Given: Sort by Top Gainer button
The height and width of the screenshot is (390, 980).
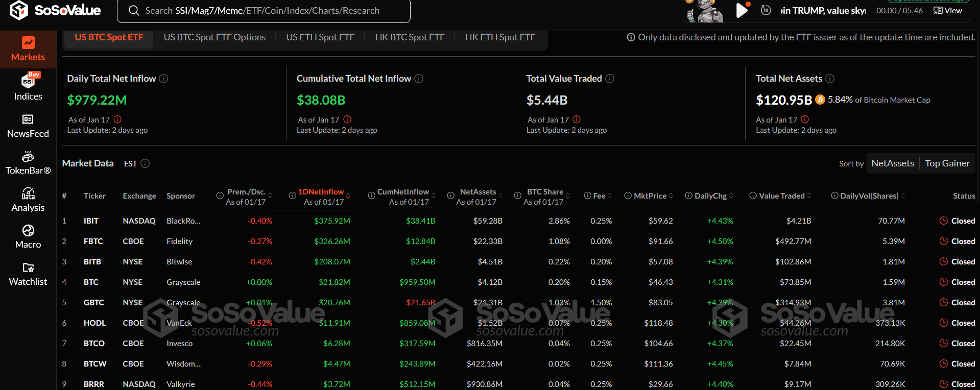Looking at the screenshot, I should click(947, 163).
